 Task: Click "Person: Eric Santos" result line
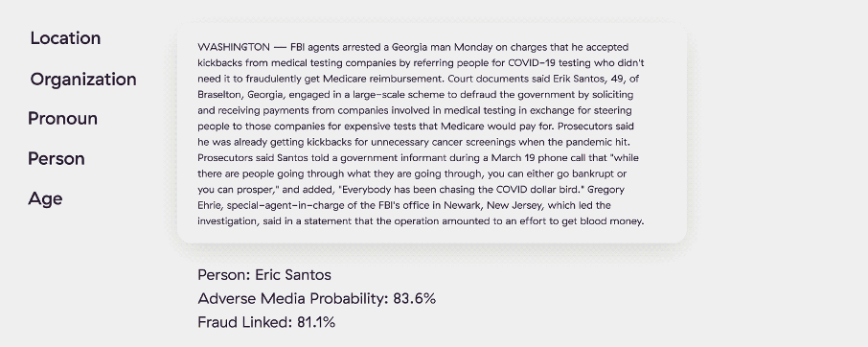264,275
